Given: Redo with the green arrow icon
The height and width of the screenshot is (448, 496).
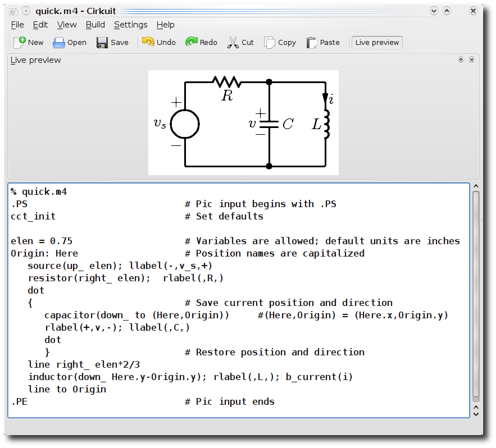Looking at the screenshot, I should (192, 42).
